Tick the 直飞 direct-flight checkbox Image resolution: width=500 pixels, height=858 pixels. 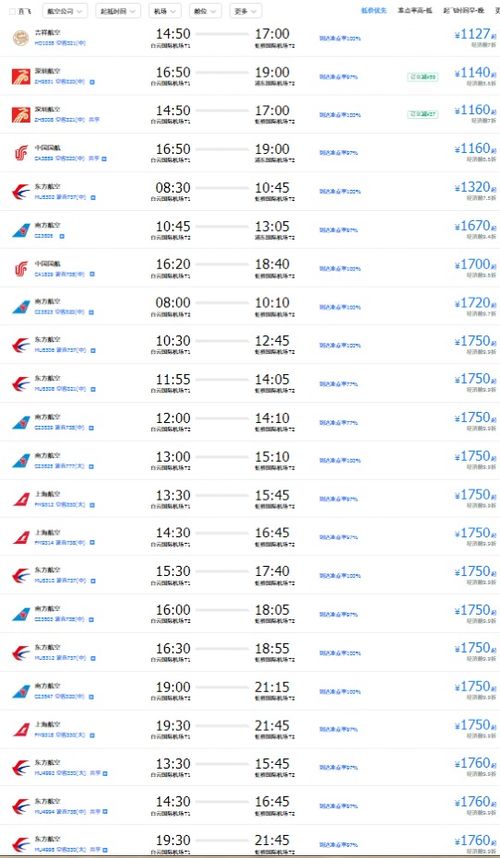(12, 11)
